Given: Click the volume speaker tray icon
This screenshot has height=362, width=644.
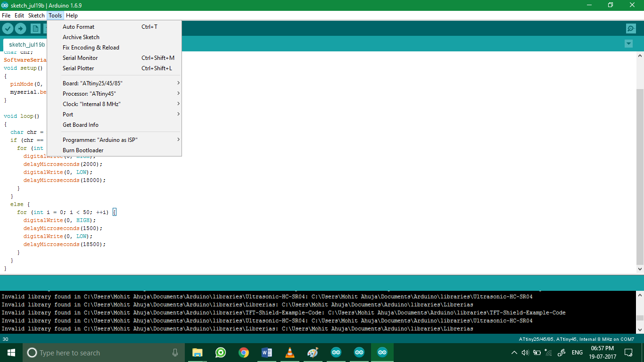Looking at the screenshot, I should pyautogui.click(x=525, y=353).
